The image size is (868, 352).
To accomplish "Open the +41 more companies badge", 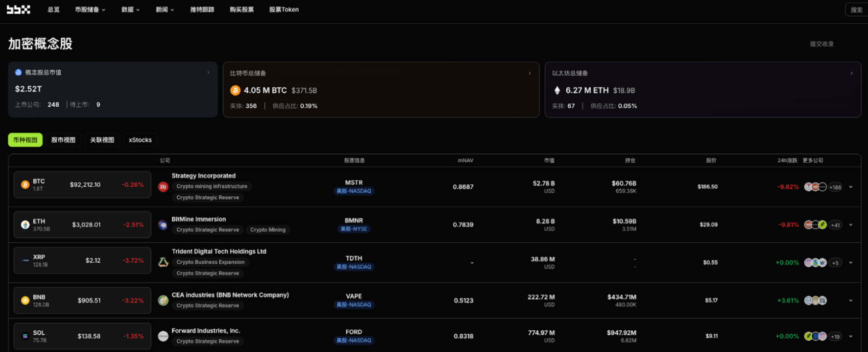I will click(x=835, y=225).
